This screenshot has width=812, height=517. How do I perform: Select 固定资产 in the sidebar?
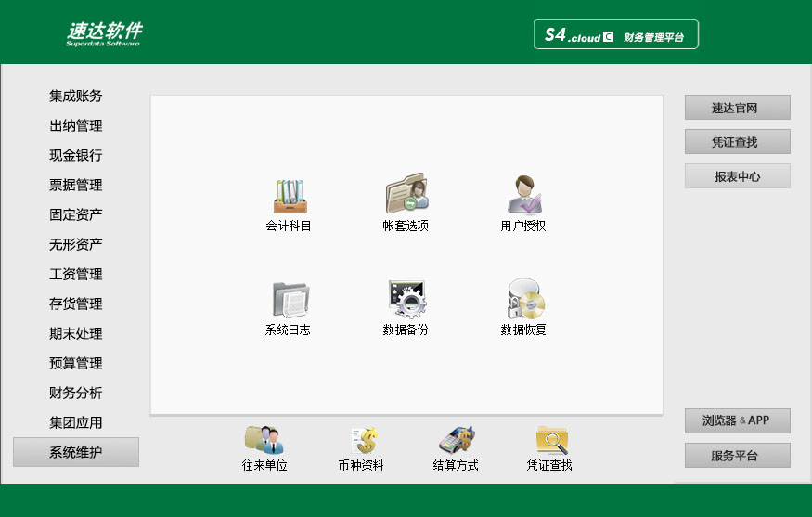coord(75,214)
